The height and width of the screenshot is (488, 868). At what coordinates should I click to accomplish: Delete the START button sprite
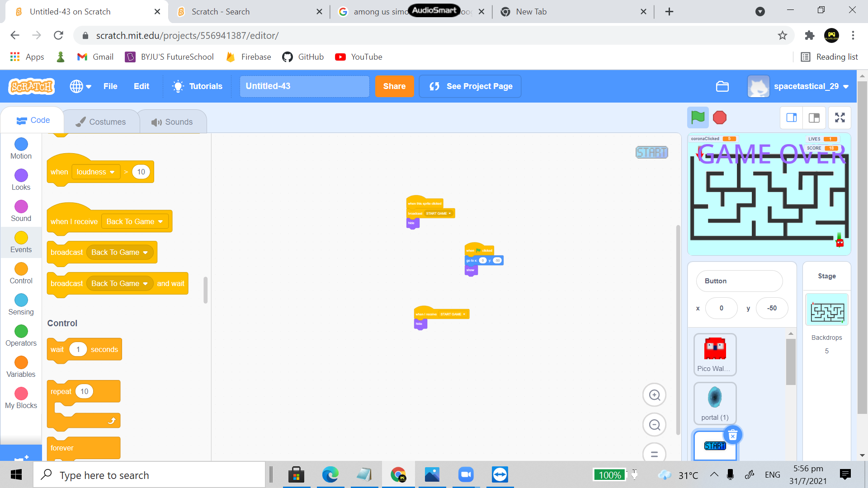pos(733,435)
